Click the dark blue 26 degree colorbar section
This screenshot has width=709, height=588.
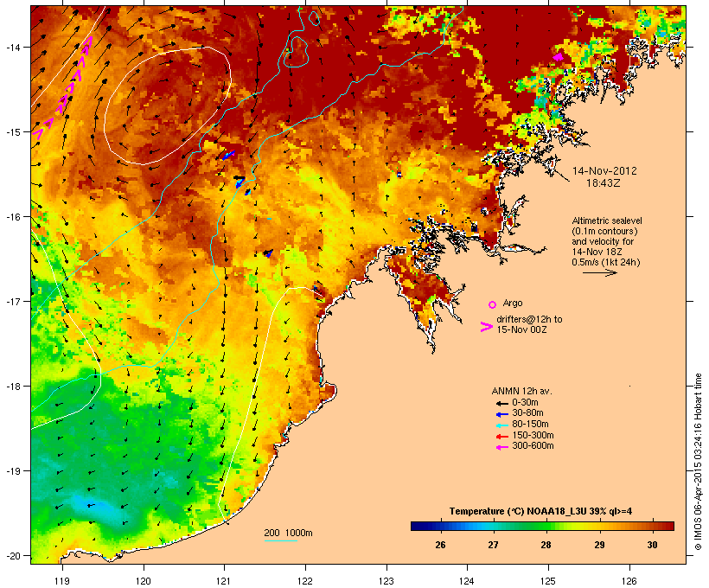(440, 526)
